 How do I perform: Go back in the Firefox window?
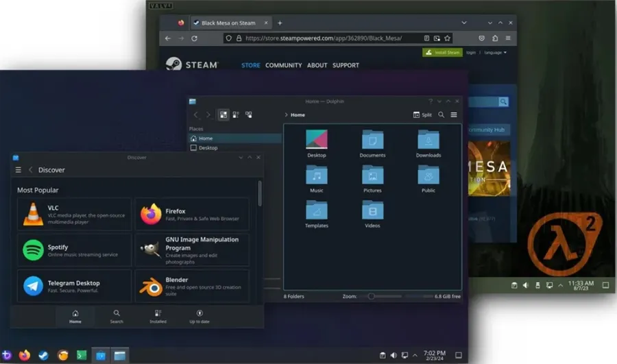[x=168, y=38]
